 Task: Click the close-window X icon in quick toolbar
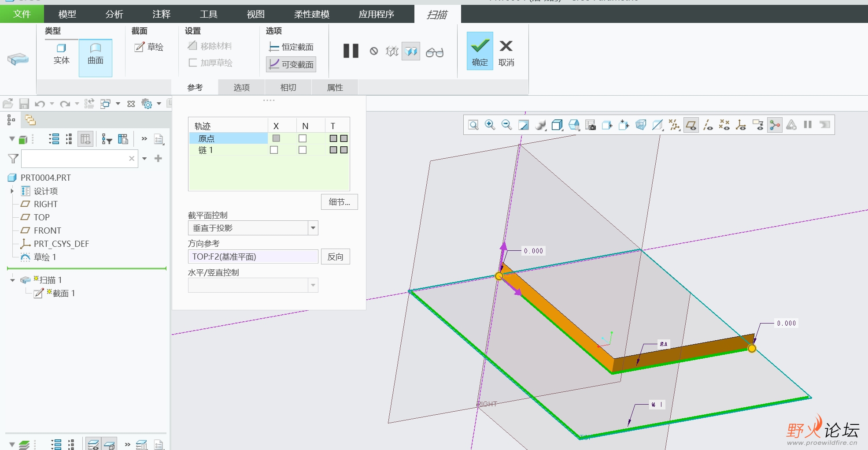(131, 104)
